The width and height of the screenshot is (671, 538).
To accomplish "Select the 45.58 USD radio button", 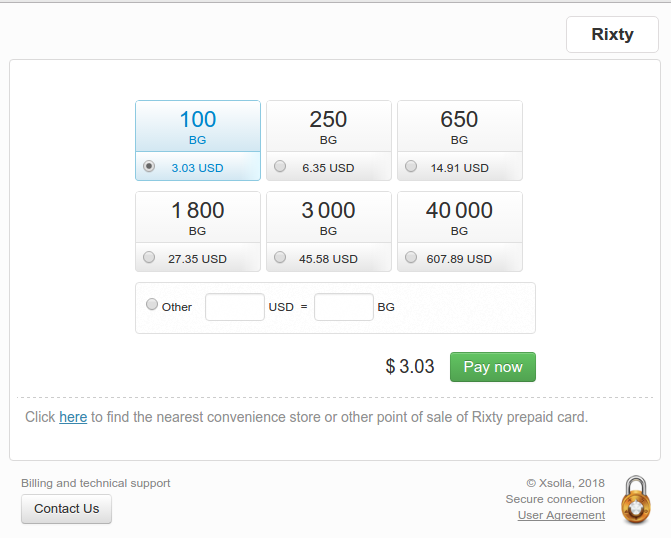I will (280, 257).
